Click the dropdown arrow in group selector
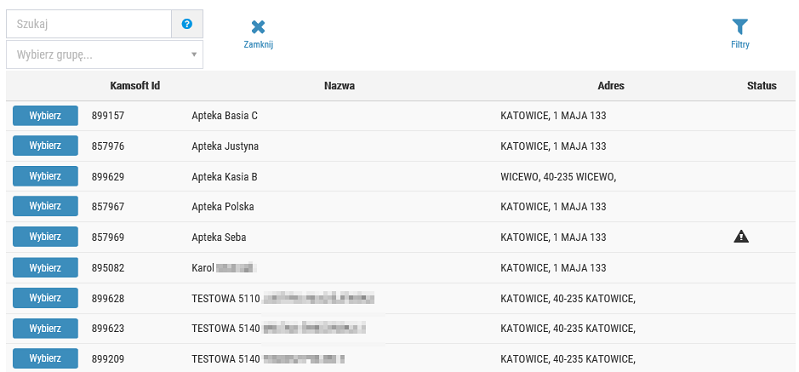 point(194,55)
